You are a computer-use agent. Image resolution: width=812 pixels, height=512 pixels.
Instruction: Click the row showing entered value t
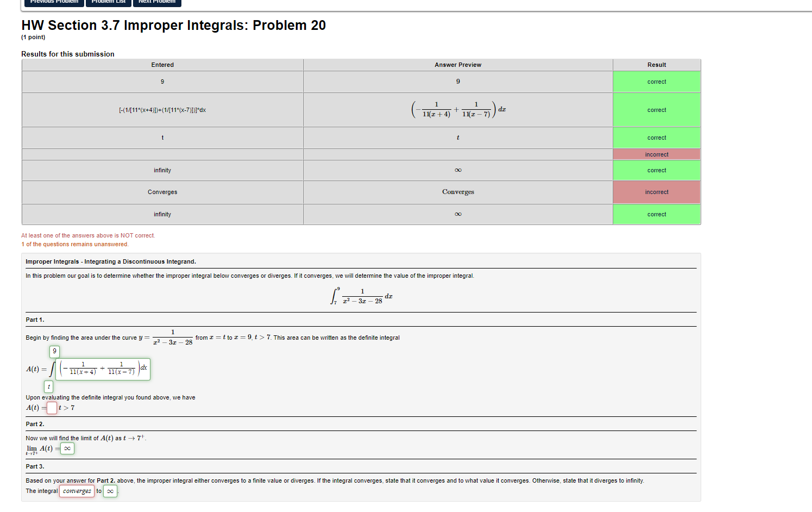[x=162, y=138]
